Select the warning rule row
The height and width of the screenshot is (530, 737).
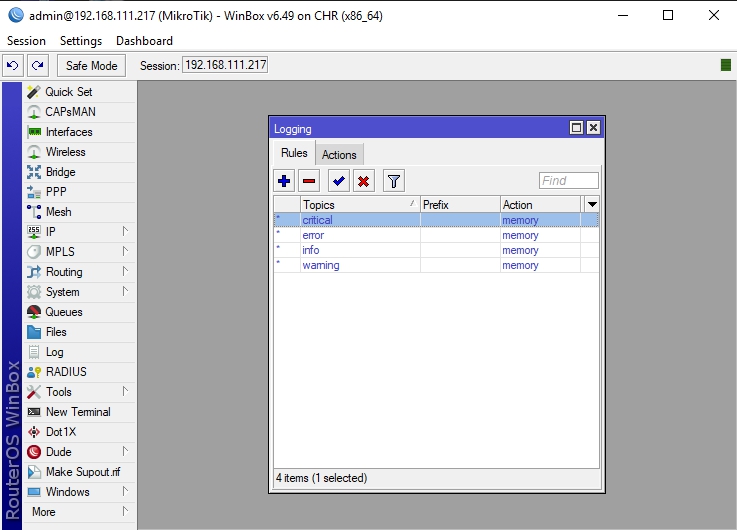(x=436, y=265)
